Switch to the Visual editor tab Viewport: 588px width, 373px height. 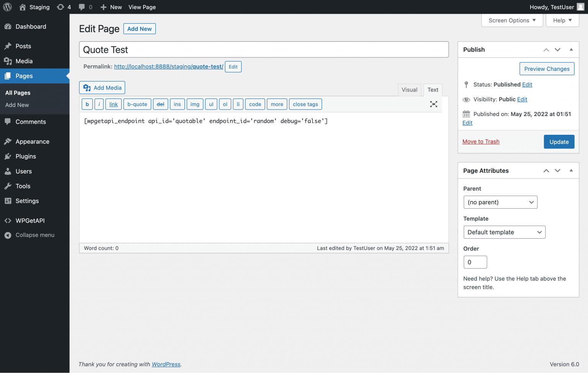click(409, 90)
